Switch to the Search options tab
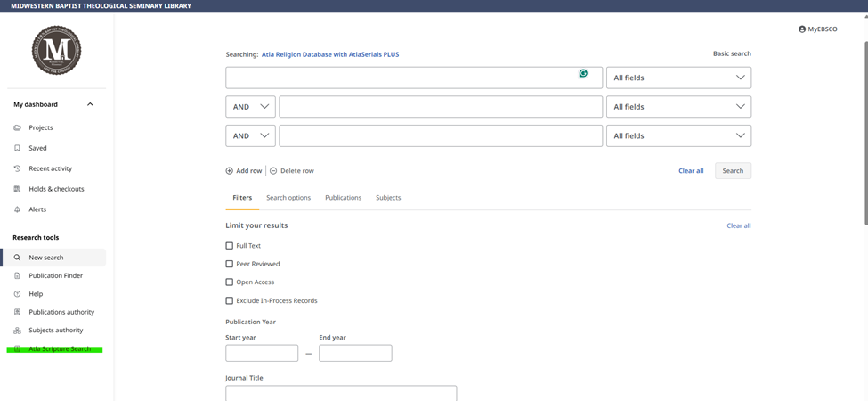Screen dimensions: 868x401 (x=288, y=198)
